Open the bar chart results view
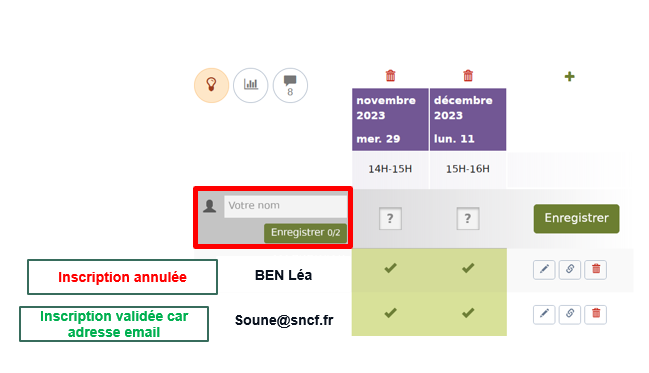649x373 pixels. (251, 85)
